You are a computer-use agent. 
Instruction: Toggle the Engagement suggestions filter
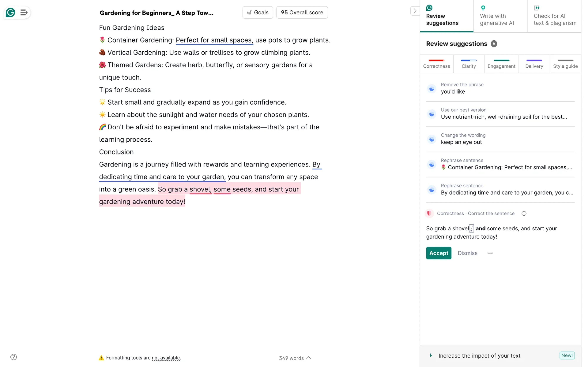click(501, 64)
